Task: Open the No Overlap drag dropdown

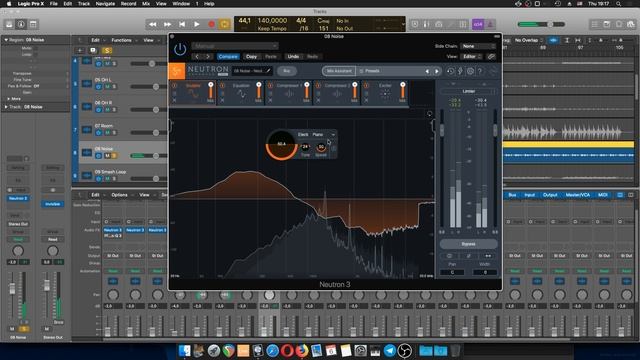Action: click(x=528, y=40)
